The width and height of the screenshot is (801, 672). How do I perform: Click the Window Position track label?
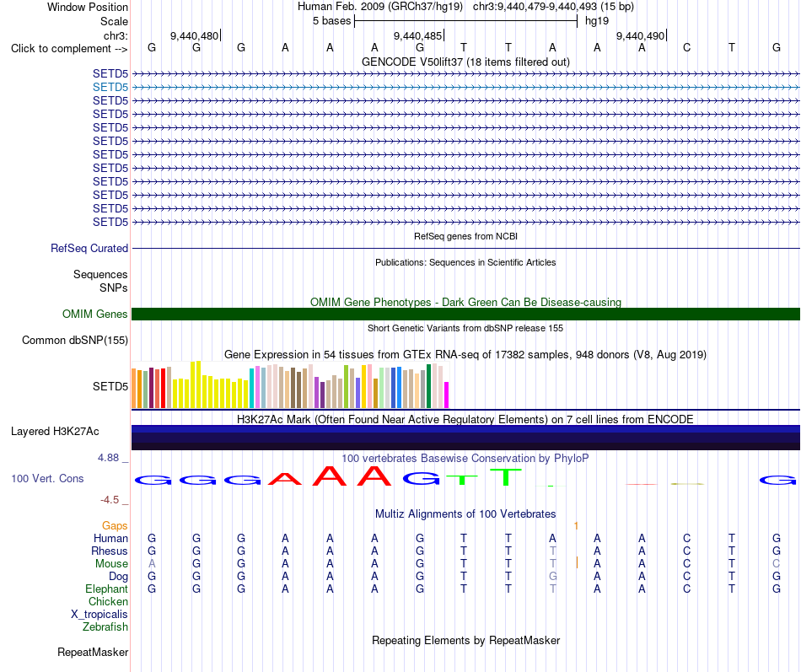point(88,7)
